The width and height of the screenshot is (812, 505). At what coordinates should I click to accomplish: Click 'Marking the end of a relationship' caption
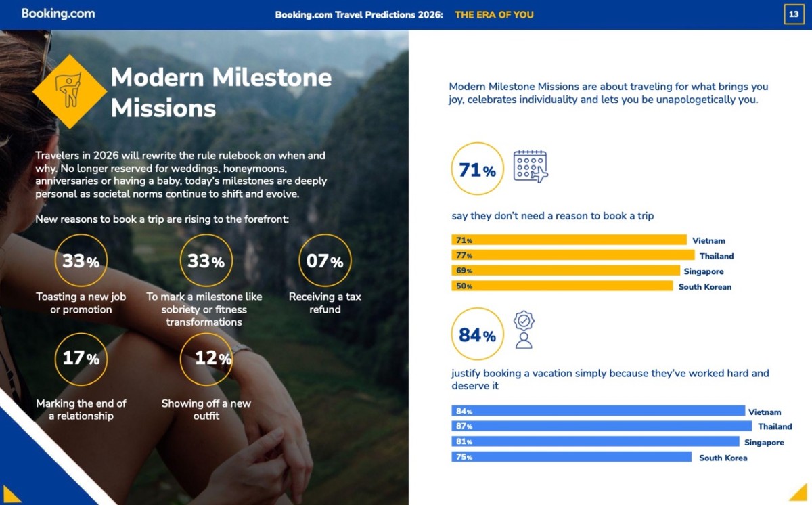point(81,410)
